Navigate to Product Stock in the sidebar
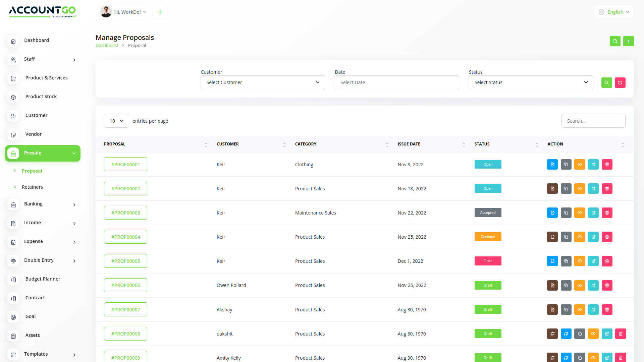 [x=41, y=96]
